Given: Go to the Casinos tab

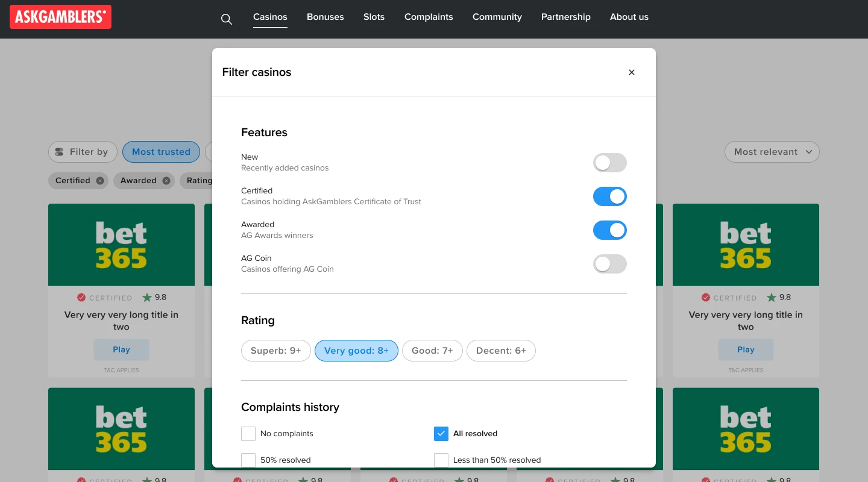Looking at the screenshot, I should (x=270, y=17).
